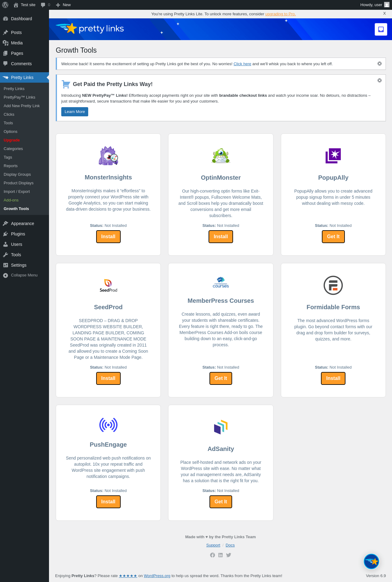Dismiss the Get Paid PrettyPay notice

click(379, 81)
